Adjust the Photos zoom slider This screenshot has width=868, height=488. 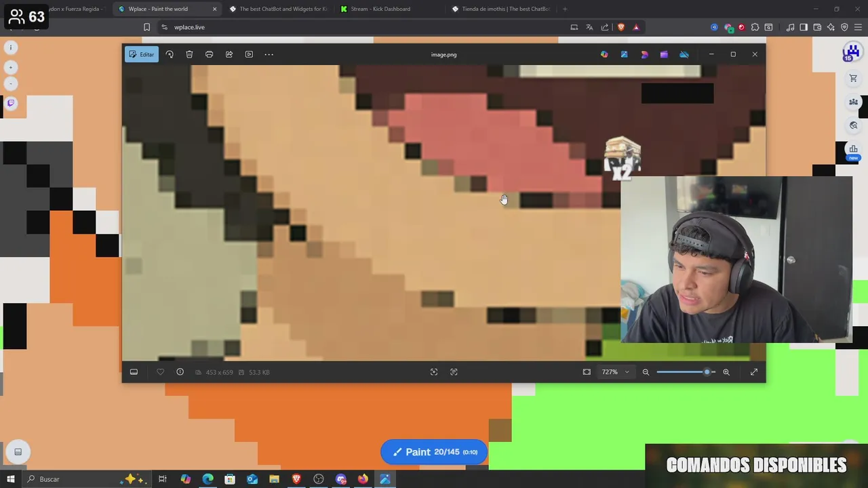[x=686, y=372]
